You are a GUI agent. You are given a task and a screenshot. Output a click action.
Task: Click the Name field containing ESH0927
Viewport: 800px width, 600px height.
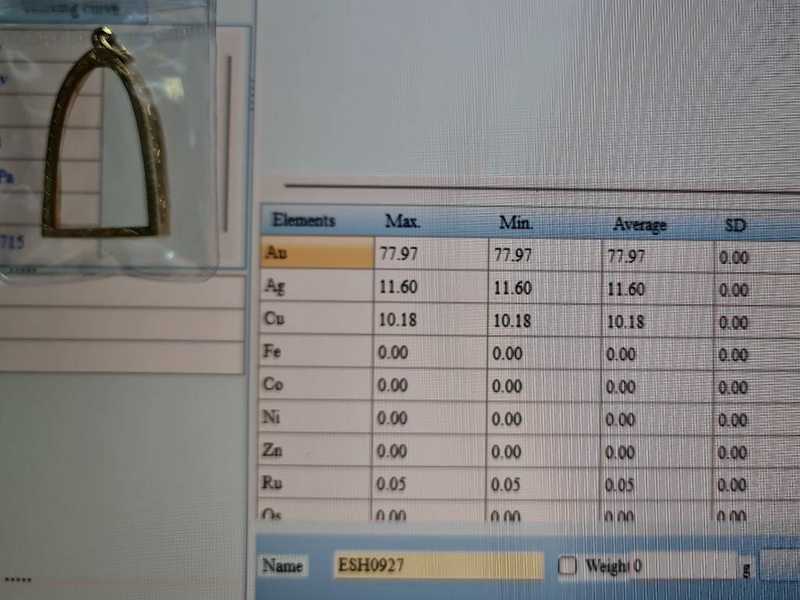coord(438,566)
